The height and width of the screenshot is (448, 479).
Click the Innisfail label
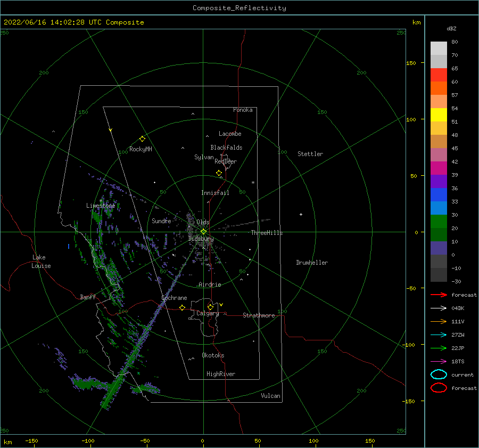click(x=215, y=193)
